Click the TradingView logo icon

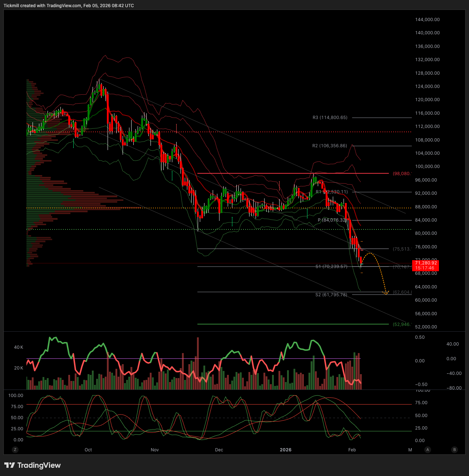[x=10, y=465]
